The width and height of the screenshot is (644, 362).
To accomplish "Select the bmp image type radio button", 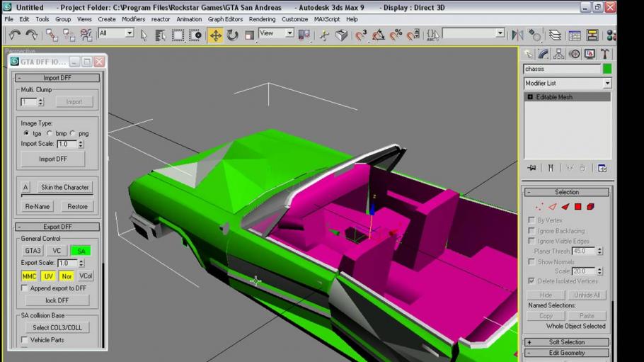I will point(50,133).
